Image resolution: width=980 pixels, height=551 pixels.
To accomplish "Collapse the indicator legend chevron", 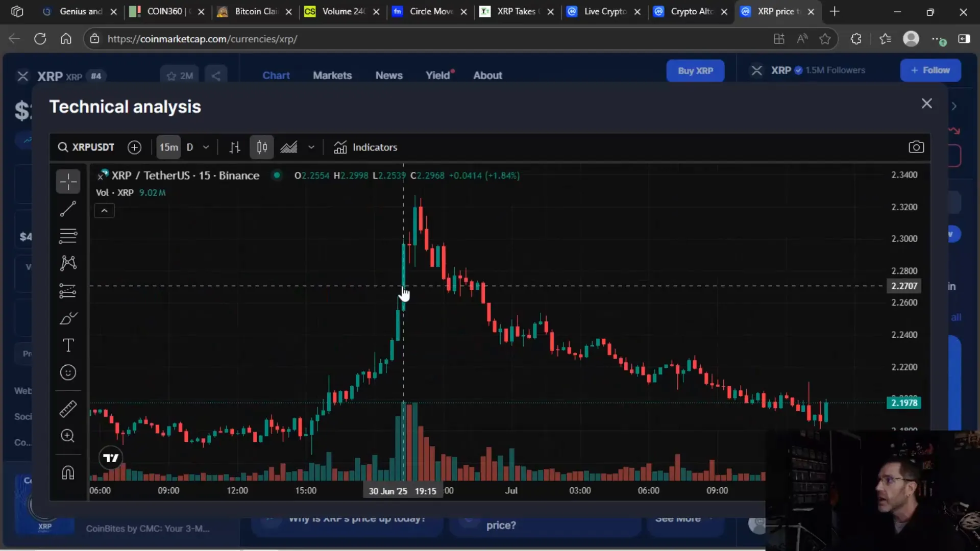I will point(104,211).
